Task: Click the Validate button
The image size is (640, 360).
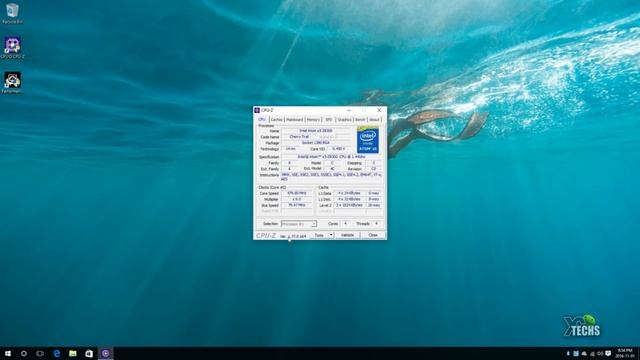Action: [347, 235]
